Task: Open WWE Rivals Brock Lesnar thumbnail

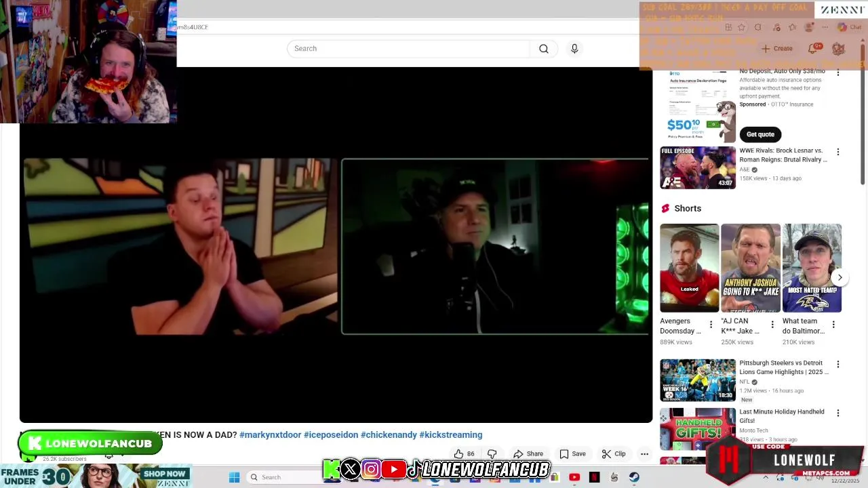Action: (x=698, y=167)
